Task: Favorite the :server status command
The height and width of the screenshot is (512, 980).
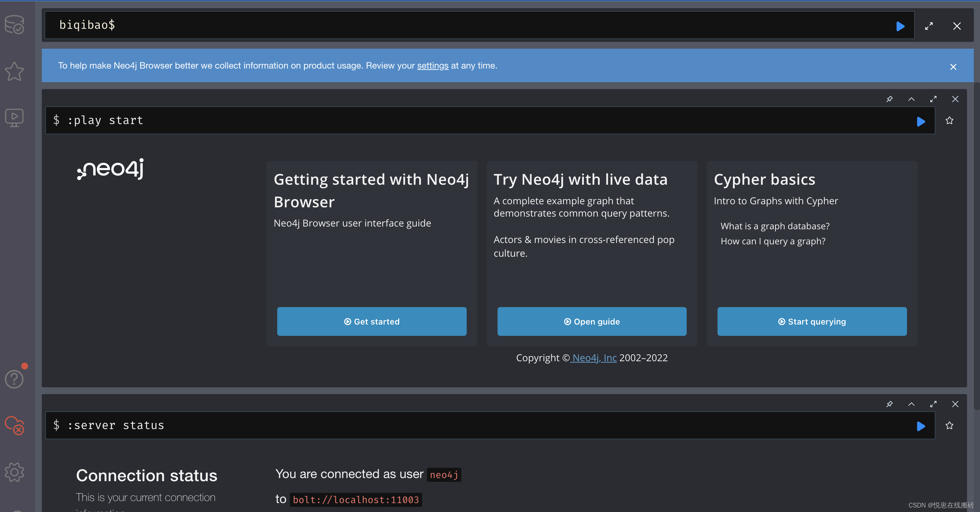Action: point(949,425)
